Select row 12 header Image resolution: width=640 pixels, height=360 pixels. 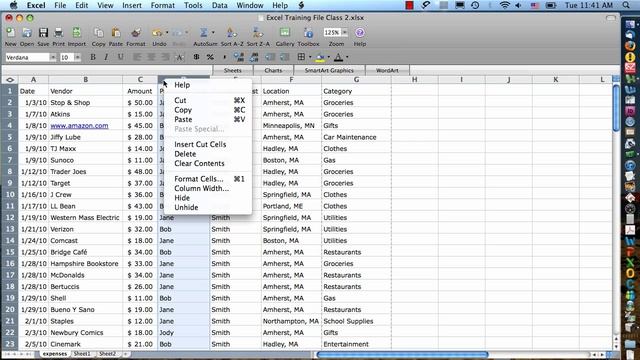point(10,218)
